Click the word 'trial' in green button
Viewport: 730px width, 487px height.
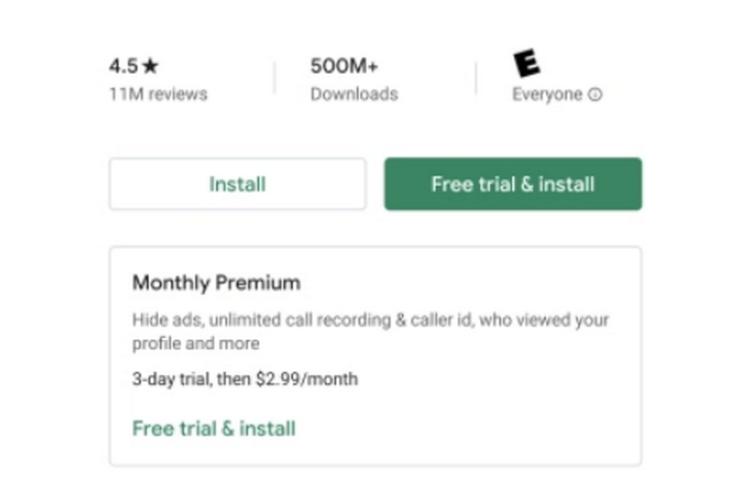coord(499,184)
